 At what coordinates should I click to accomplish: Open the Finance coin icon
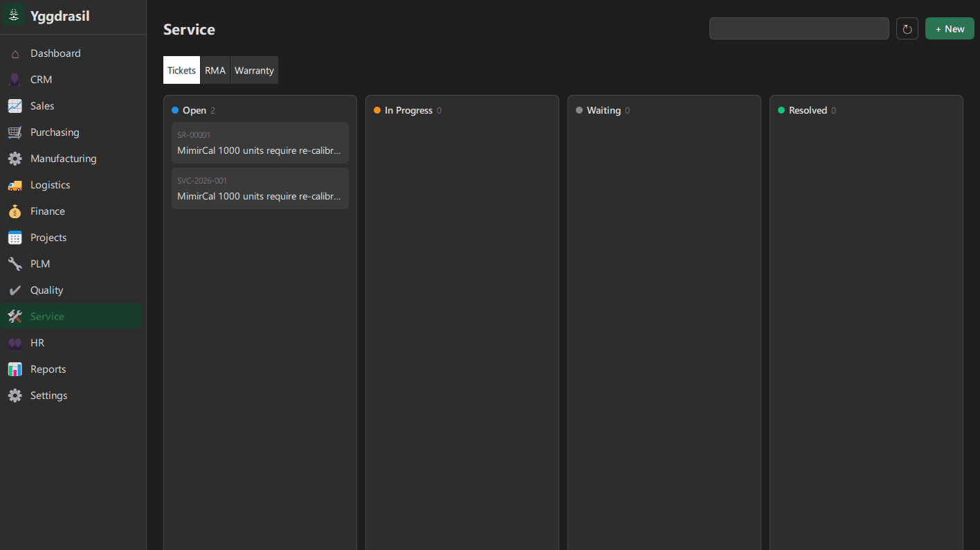click(15, 211)
